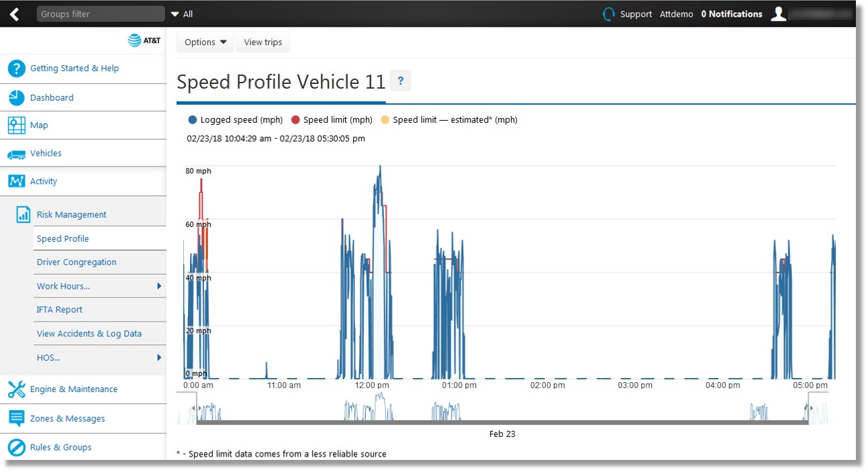Click the Map grid icon
Image resolution: width=868 pixels, height=472 pixels.
17,126
